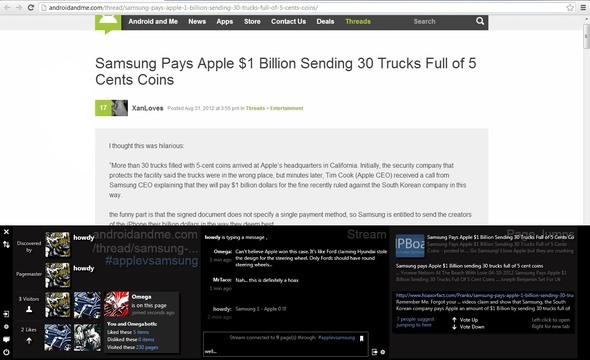Open the News nav item
590x360 pixels.
[197, 21]
